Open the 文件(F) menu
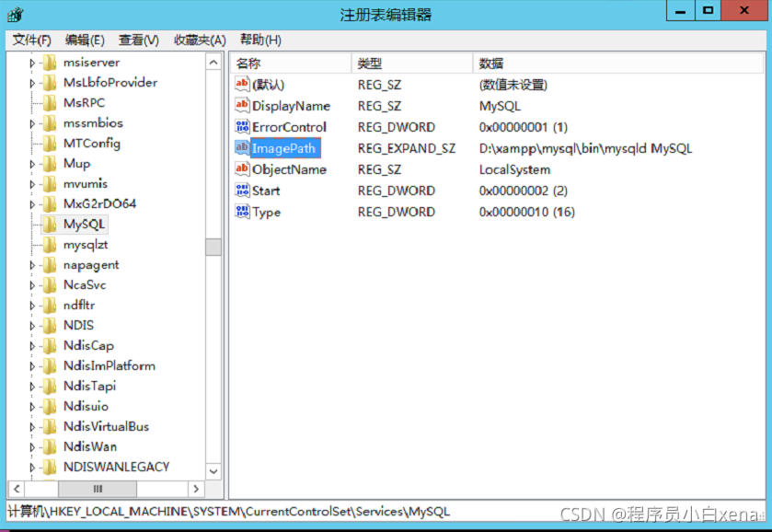The image size is (772, 532). pyautogui.click(x=31, y=40)
